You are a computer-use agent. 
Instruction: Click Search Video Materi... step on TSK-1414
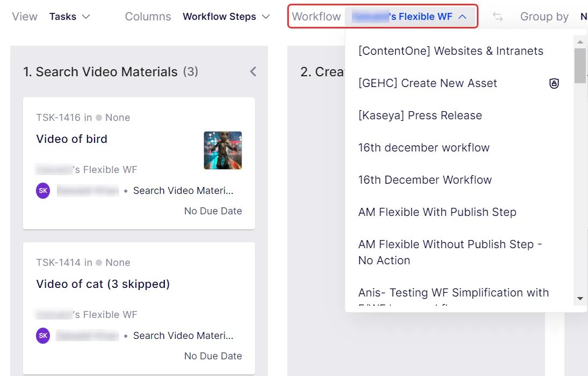coord(183,336)
